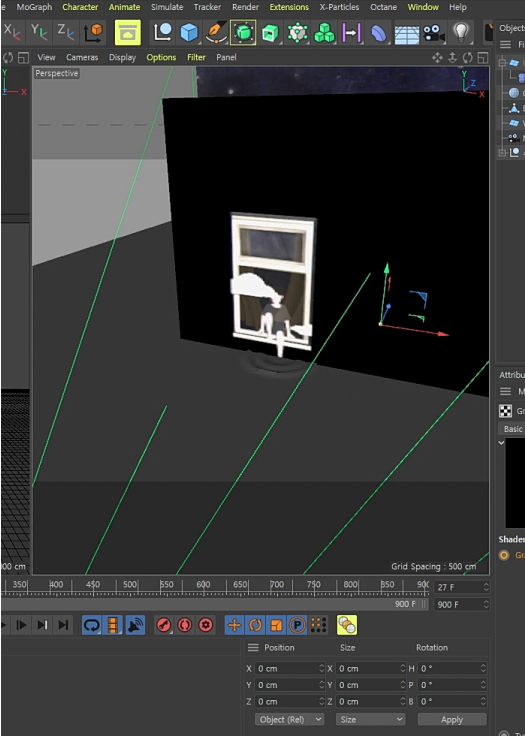This screenshot has height=736, width=525.
Task: Click the Floor/environment grid icon
Action: point(407,34)
